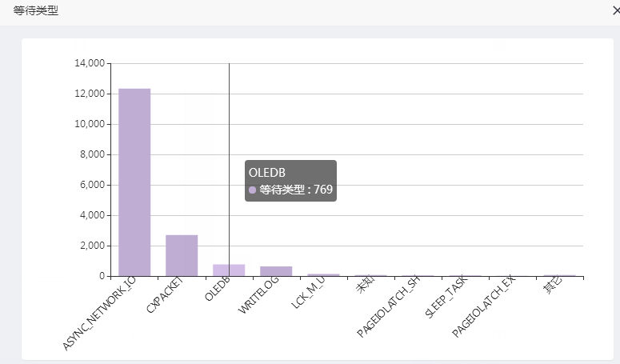620x364 pixels.
Task: Select the WRITELOG bar
Action: click(276, 271)
